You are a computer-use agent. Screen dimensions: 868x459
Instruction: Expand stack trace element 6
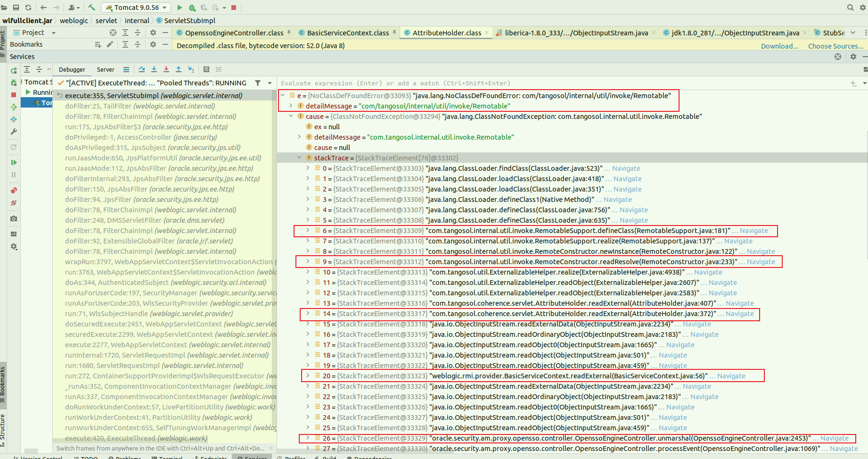pyautogui.click(x=308, y=230)
